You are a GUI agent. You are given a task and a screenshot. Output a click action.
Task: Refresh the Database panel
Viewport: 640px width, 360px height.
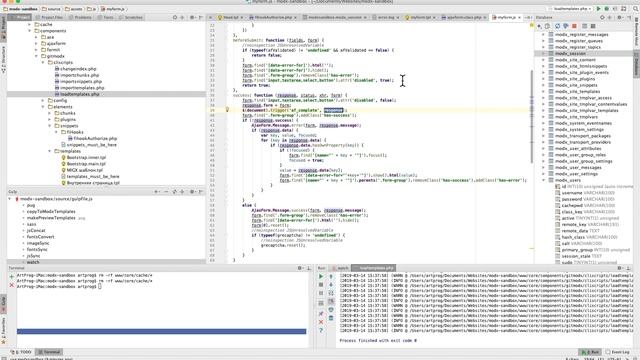(x=558, y=26)
